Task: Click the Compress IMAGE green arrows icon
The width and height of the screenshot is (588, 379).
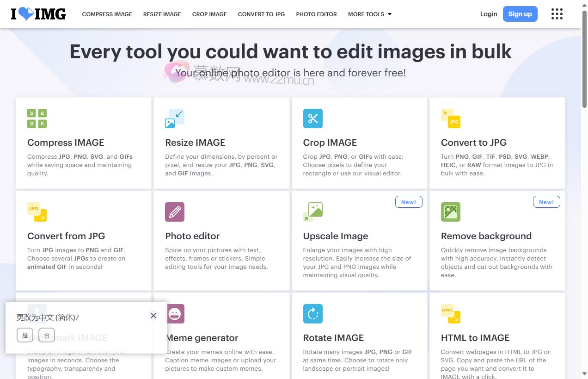Action: click(x=37, y=118)
